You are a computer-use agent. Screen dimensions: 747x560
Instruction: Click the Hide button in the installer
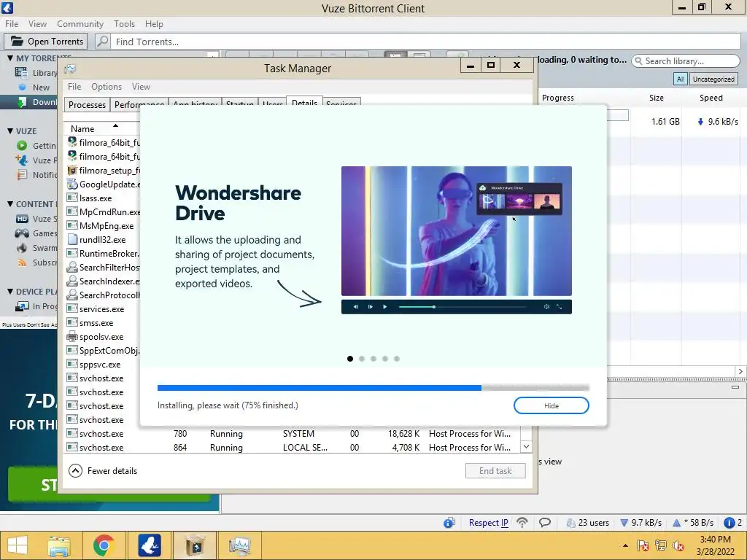(551, 405)
